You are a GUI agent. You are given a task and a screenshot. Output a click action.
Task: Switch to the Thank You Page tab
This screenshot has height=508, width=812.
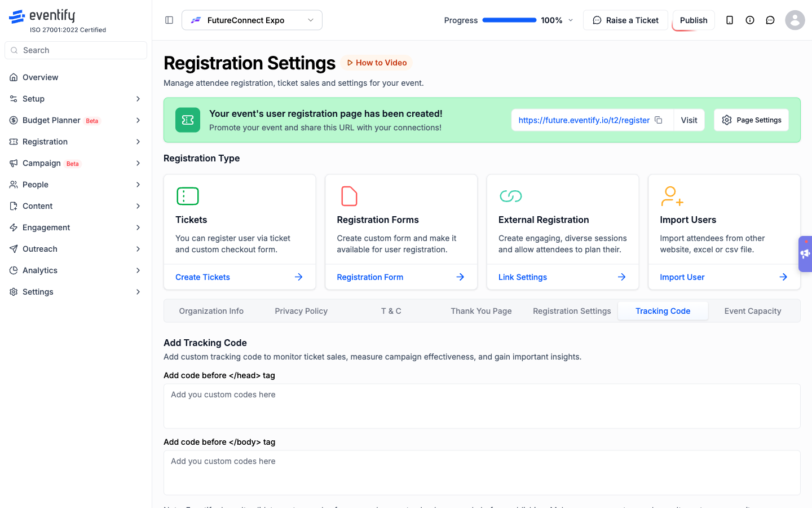tap(481, 311)
